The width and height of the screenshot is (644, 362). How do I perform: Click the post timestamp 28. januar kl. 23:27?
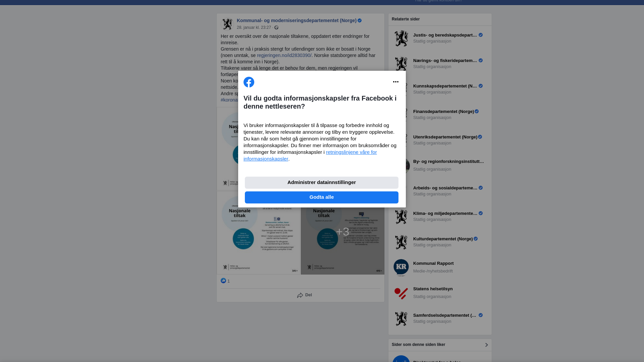(x=254, y=27)
